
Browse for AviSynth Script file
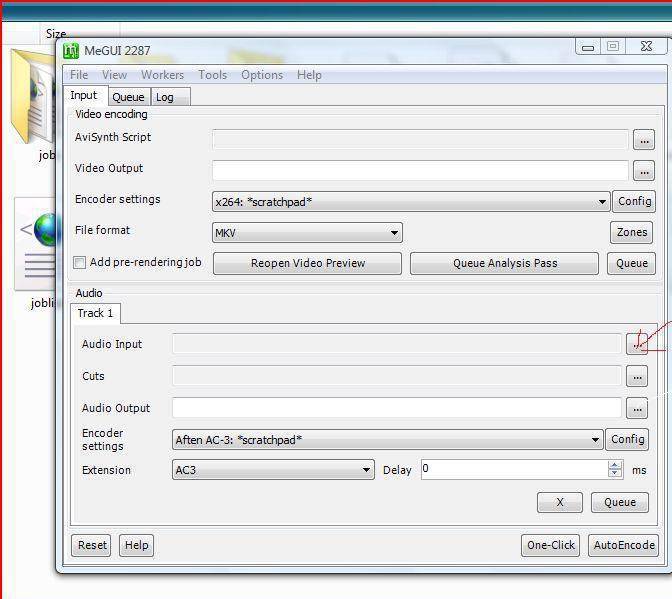(644, 140)
